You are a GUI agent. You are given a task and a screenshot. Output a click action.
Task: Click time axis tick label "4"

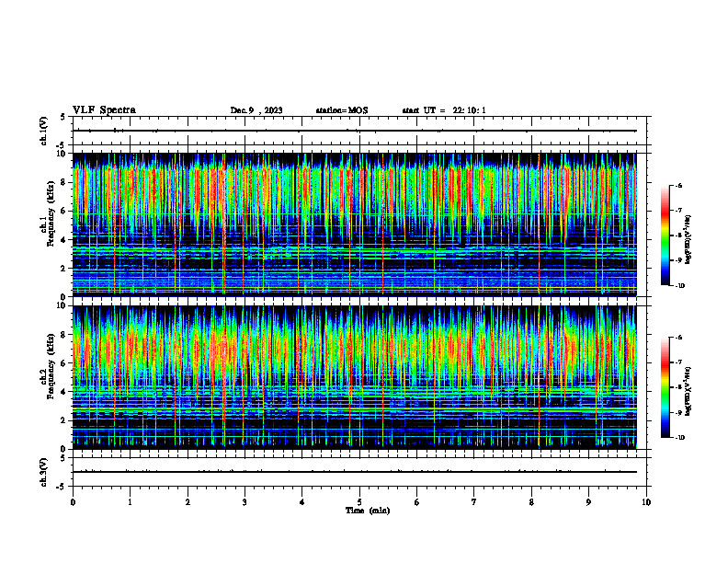tap(302, 502)
